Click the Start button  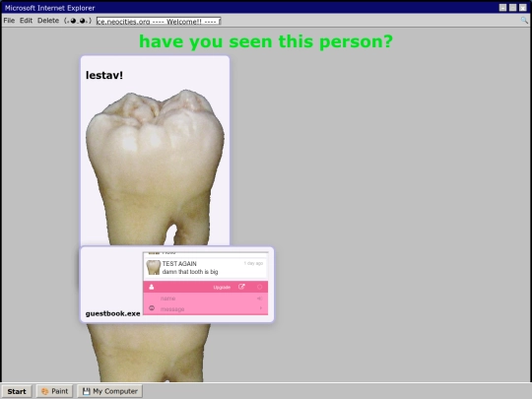pos(17,391)
